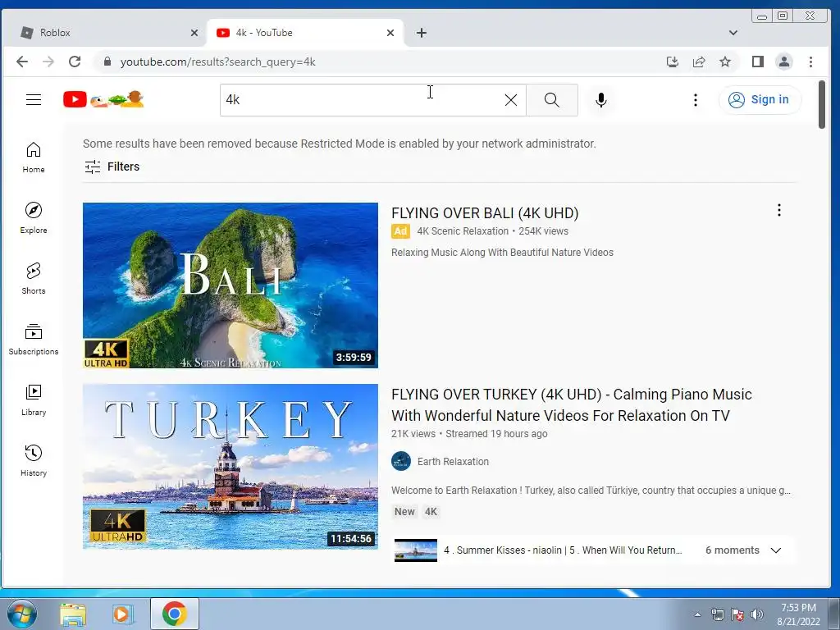The image size is (840, 630).
Task: Open Subscriptions in the sidebar
Action: point(33,340)
